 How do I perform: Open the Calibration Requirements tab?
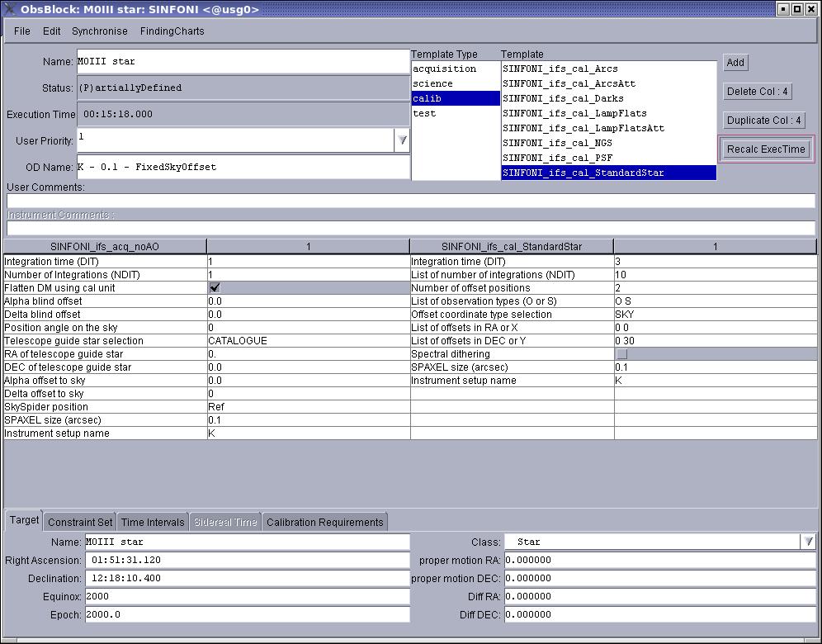click(x=325, y=523)
